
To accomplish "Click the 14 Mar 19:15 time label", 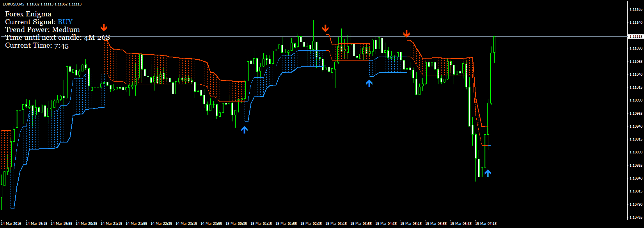I will pyautogui.click(x=37, y=224).
